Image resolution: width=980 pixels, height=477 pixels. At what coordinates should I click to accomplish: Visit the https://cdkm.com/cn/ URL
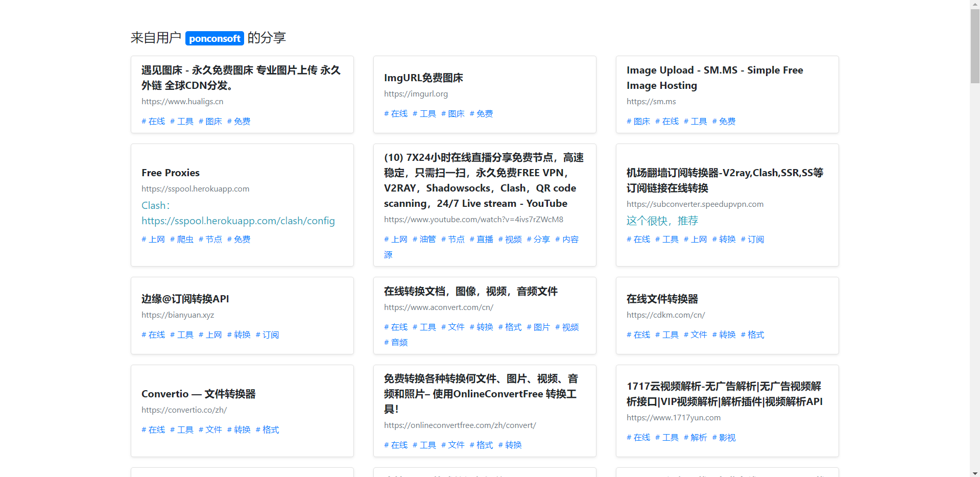(x=666, y=315)
